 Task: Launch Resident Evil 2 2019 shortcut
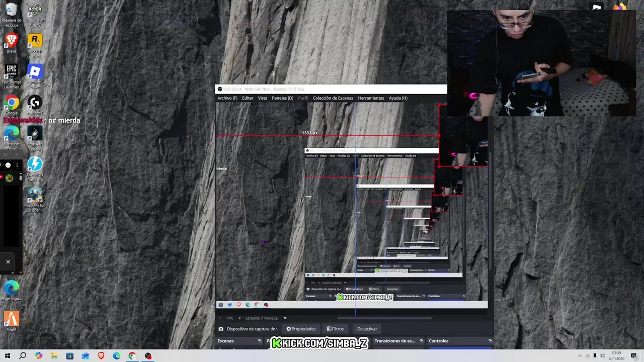pos(34,200)
